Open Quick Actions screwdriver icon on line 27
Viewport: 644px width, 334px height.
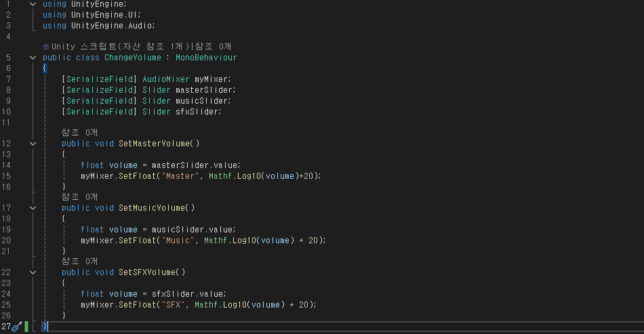17,327
